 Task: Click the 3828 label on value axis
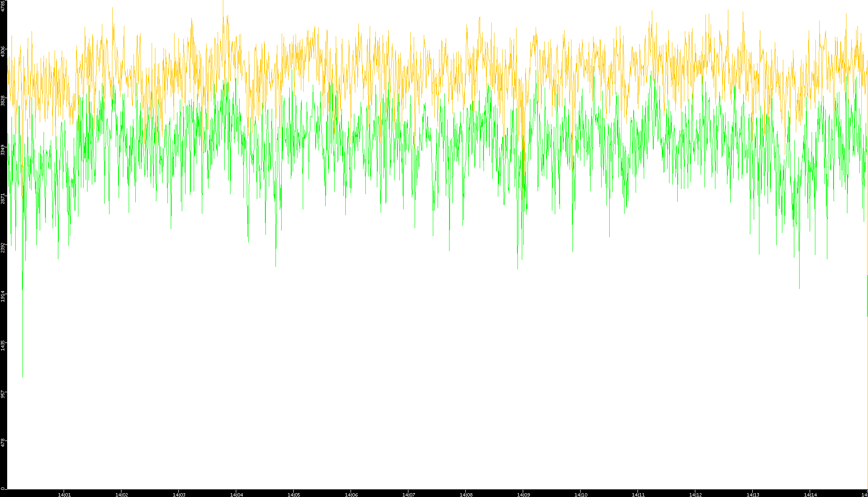pyautogui.click(x=3, y=100)
